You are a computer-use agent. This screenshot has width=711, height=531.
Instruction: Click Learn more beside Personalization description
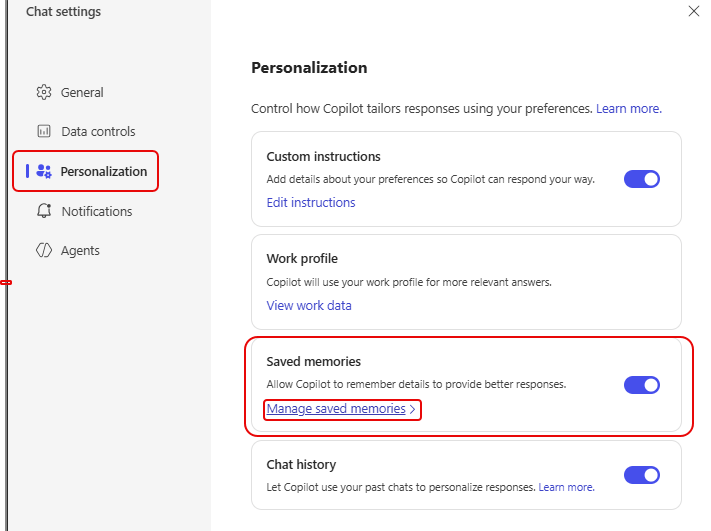(x=629, y=108)
